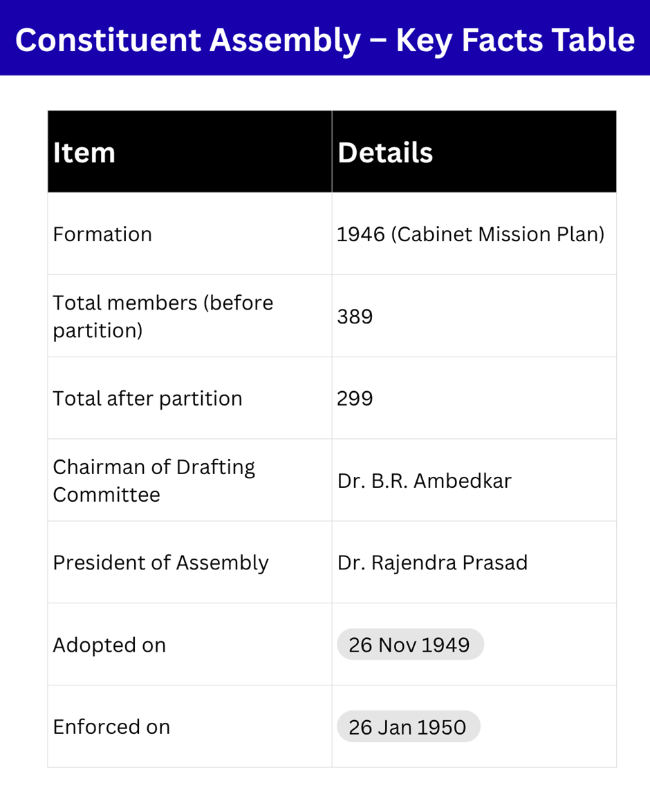This screenshot has height=812, width=650.
Task: Click the word 'Committee' under Chairman of Drafting
Action: [106, 495]
